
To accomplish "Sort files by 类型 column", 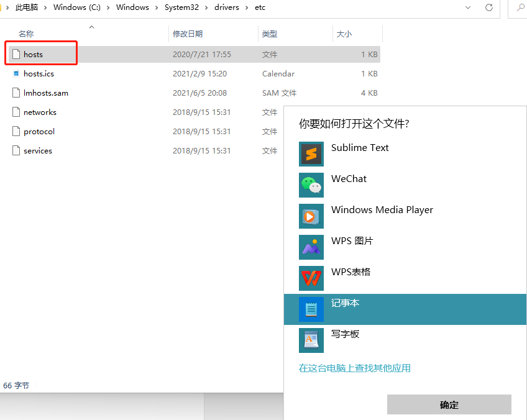I will click(x=270, y=34).
